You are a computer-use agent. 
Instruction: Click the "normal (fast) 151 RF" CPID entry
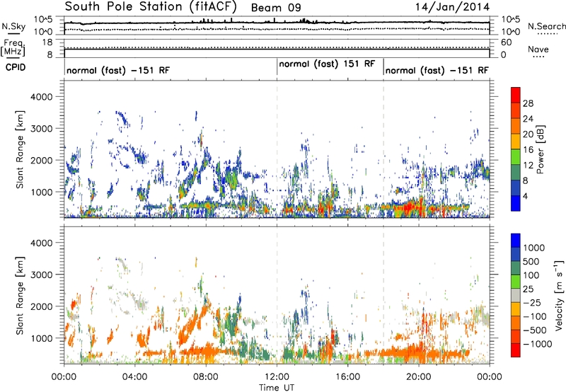tap(327, 64)
